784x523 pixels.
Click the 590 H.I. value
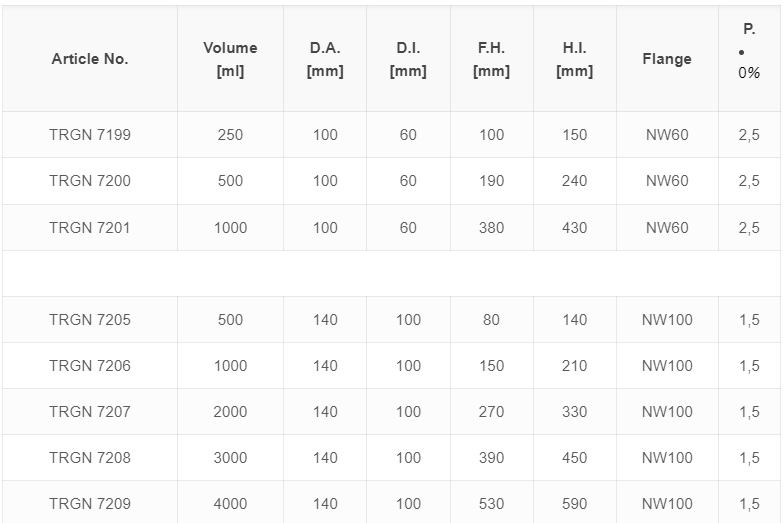574,504
